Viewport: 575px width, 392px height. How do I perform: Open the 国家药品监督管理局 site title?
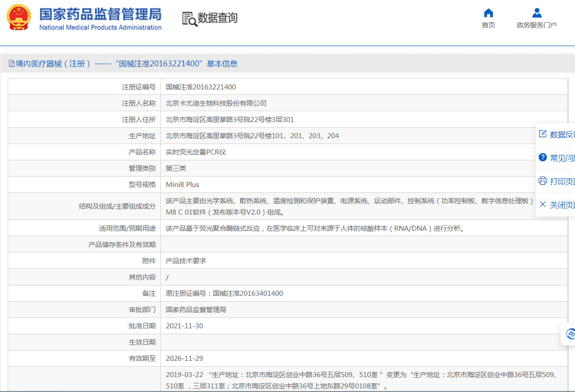(100, 14)
